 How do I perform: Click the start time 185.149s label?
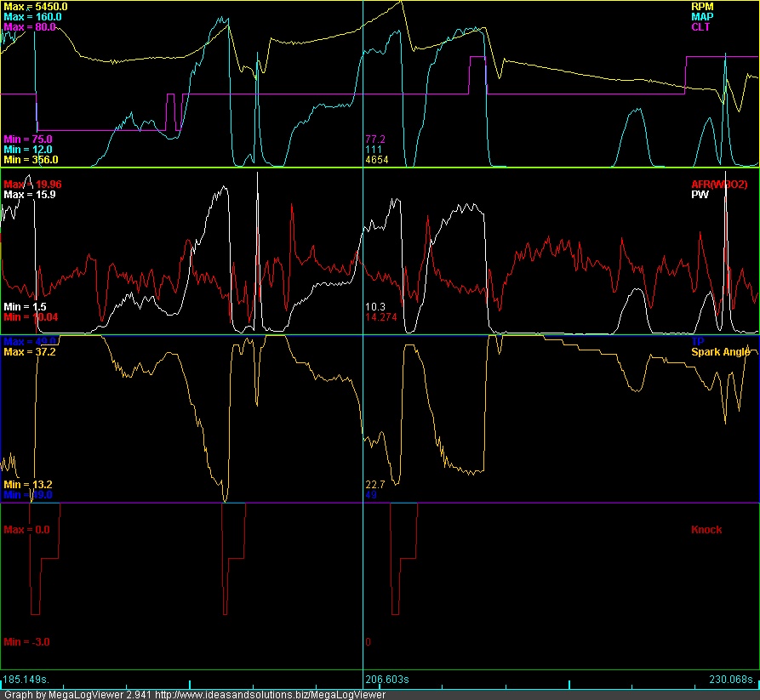tap(26, 680)
